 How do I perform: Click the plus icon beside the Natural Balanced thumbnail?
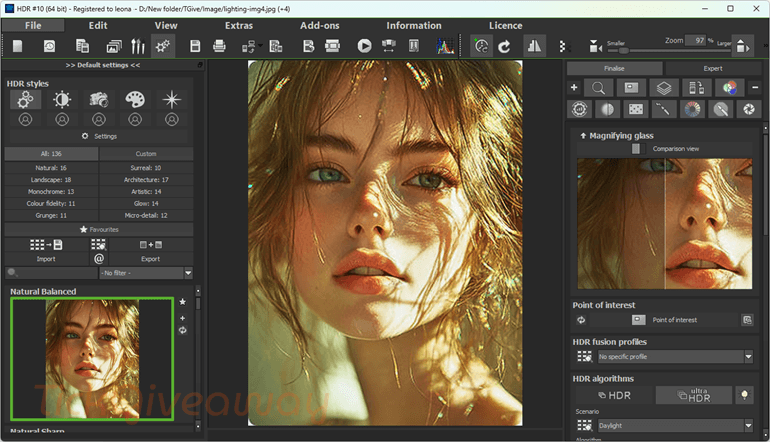point(183,318)
